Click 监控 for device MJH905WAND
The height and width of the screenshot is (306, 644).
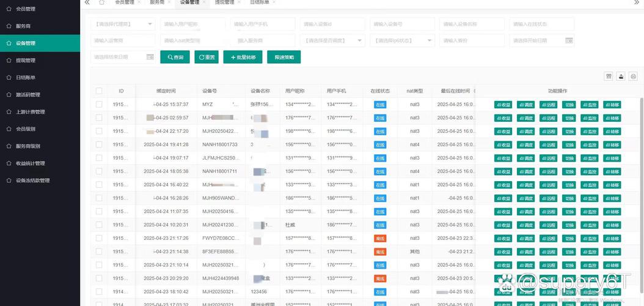click(x=590, y=198)
